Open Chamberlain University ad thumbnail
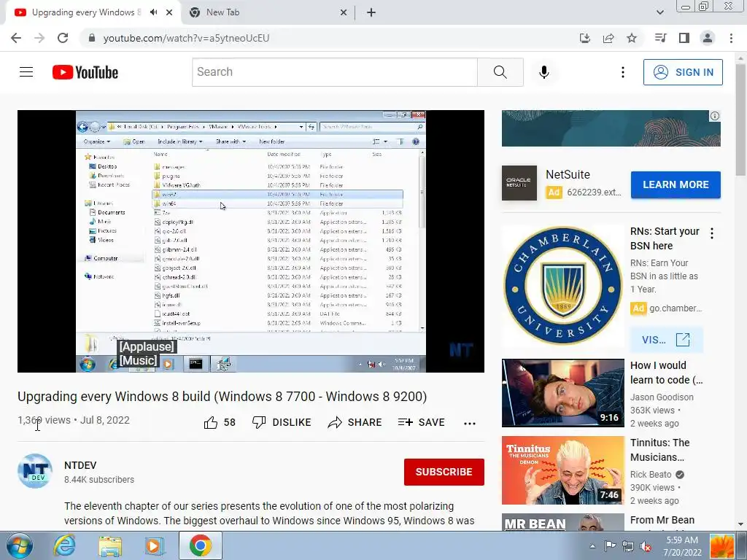The height and width of the screenshot is (560, 747). (562, 285)
